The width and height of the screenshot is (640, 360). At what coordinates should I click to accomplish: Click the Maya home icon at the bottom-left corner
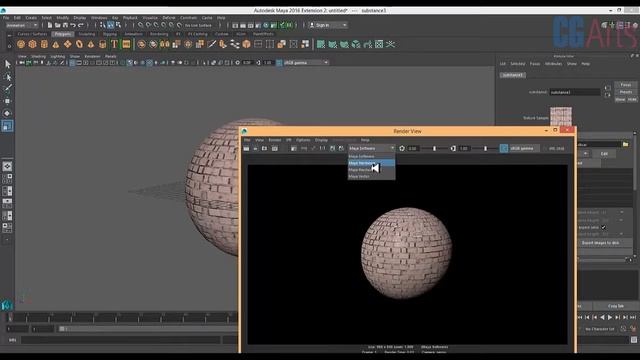point(7,305)
